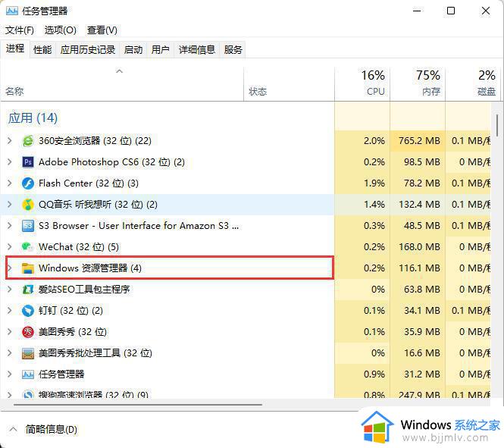Open the 查看(V) menu

(102, 30)
